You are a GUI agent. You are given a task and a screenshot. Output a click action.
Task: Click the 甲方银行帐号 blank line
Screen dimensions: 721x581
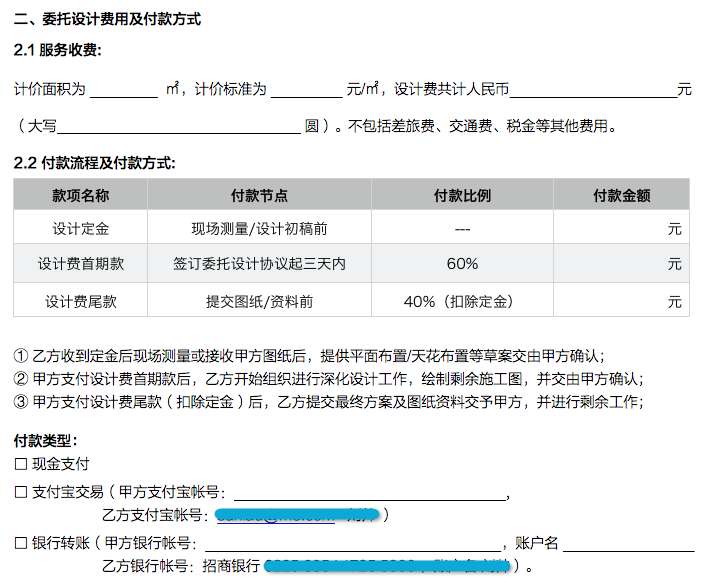(353, 544)
